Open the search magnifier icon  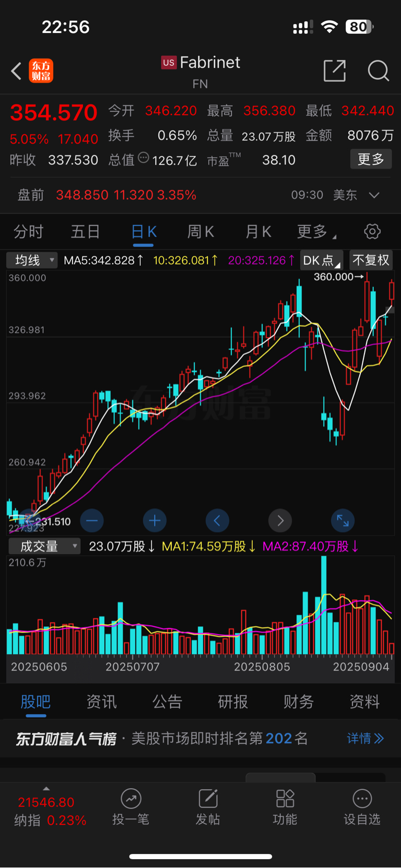click(379, 70)
